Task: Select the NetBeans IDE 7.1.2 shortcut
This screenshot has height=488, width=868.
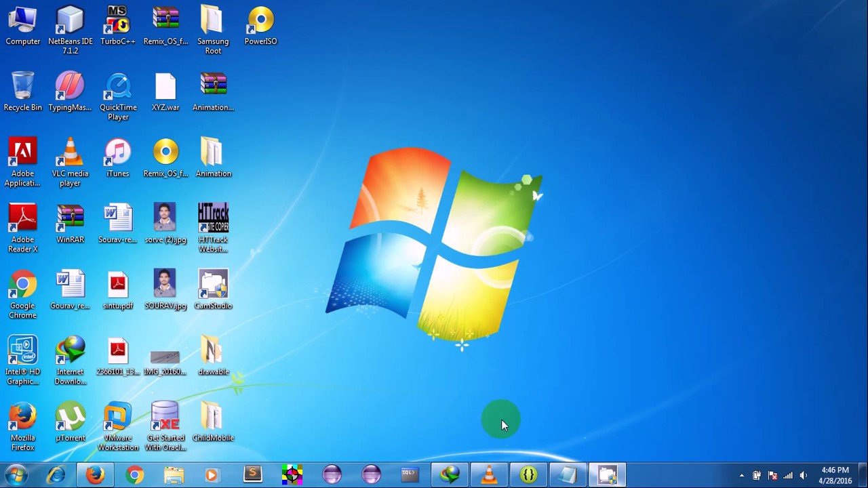Action: tap(70, 30)
